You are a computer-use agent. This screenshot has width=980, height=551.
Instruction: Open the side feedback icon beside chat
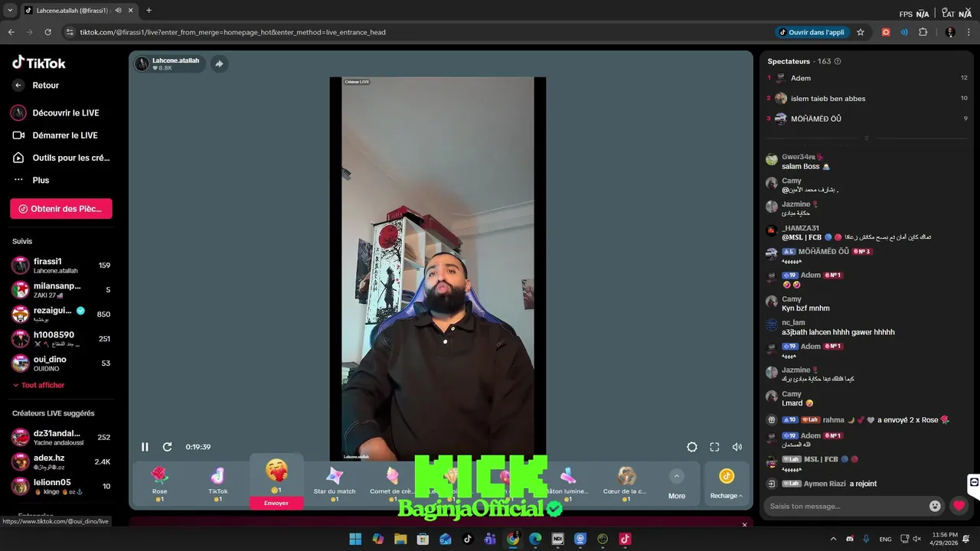974,482
